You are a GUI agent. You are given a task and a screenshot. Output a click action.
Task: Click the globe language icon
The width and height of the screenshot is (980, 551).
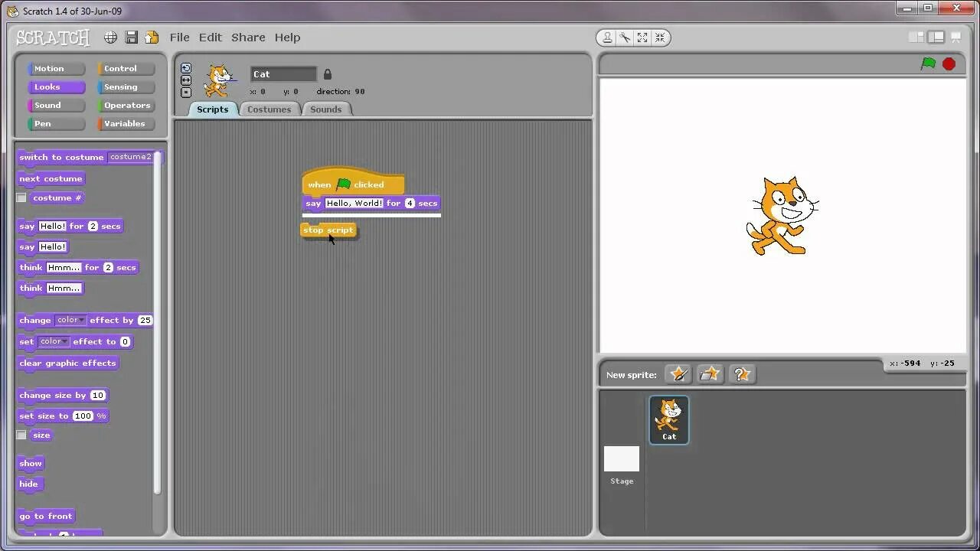click(111, 37)
